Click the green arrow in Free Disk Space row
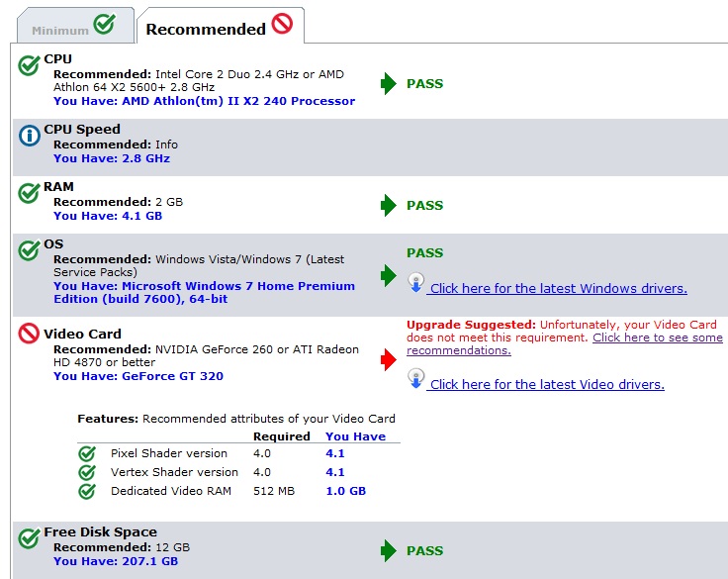 click(388, 550)
